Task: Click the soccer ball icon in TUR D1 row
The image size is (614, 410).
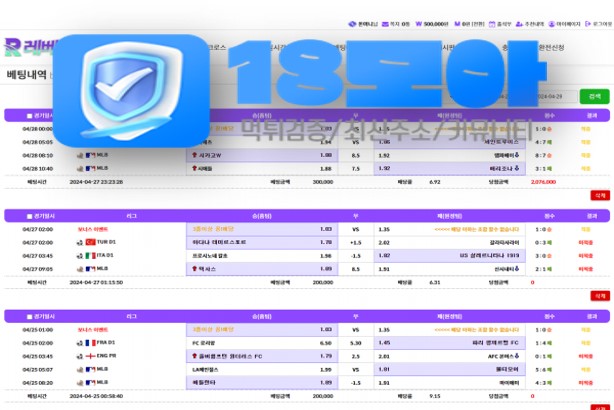Action: point(80,243)
